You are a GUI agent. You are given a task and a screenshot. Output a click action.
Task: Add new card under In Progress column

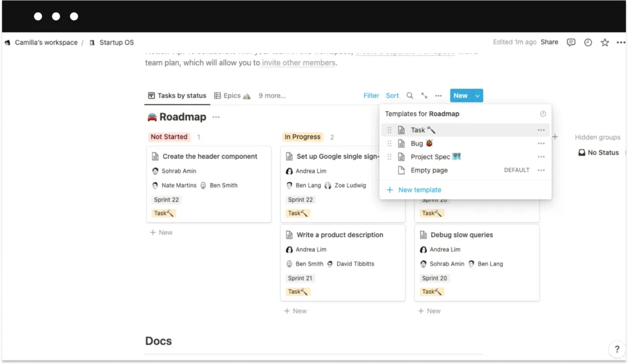coord(295,311)
